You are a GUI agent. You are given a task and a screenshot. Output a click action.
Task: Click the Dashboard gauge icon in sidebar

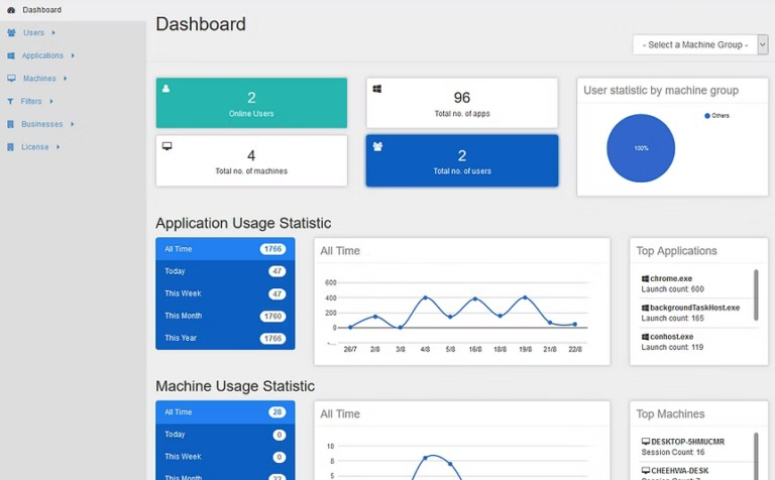click(11, 10)
